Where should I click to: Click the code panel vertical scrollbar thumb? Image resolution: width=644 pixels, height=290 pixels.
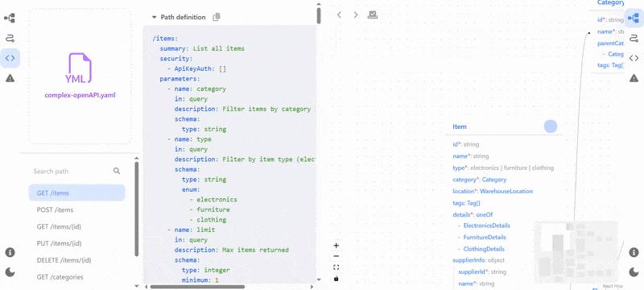319,15
